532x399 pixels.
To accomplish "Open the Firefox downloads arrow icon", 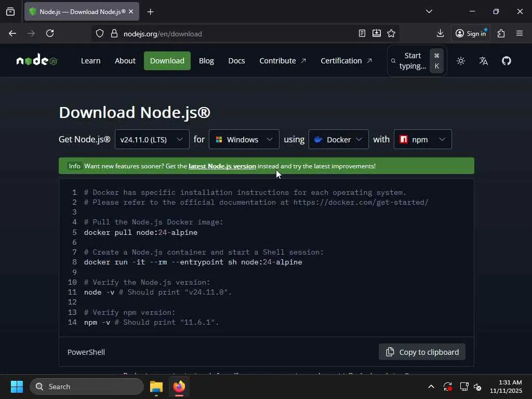I will coord(441,33).
